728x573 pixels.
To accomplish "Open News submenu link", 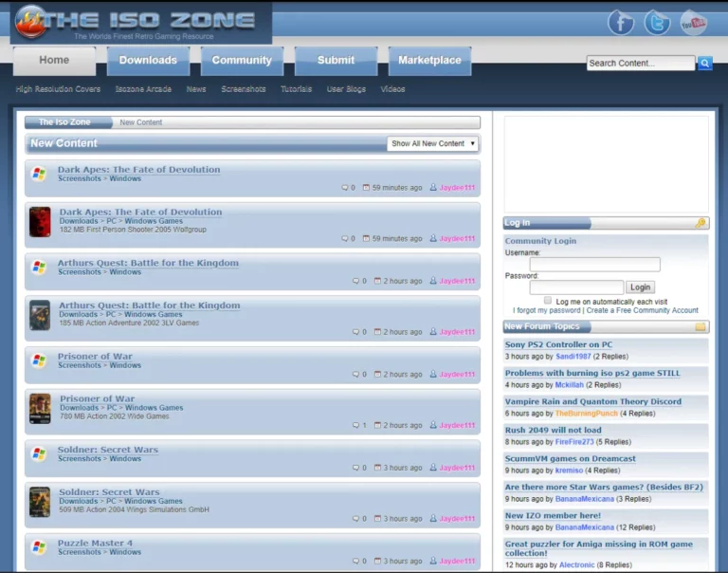I will 196,89.
